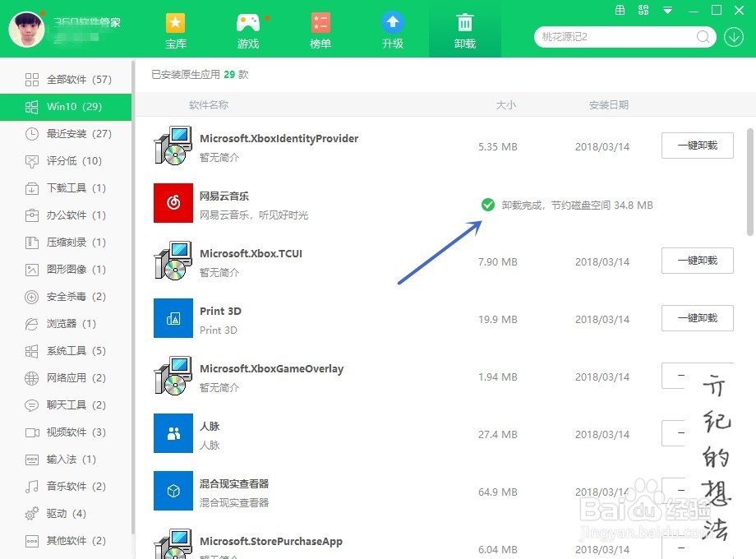Click the gift box icon in title bar
The image size is (756, 559).
[x=620, y=10]
